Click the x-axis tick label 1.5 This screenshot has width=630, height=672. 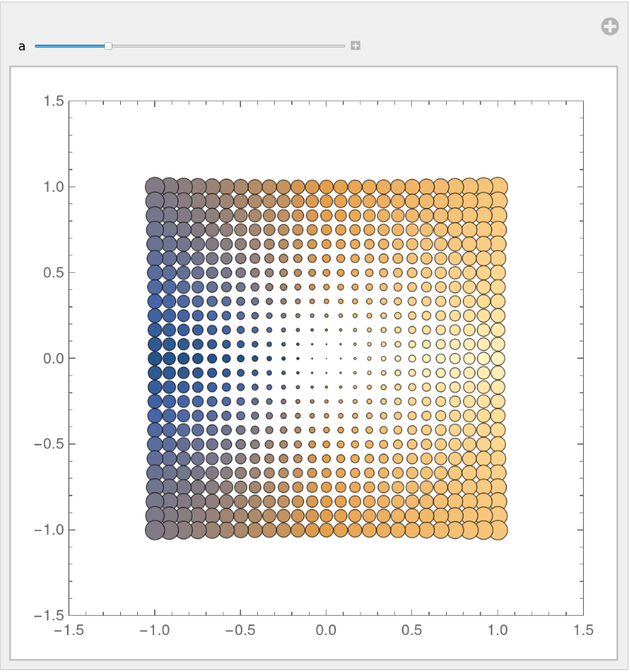[x=584, y=630]
